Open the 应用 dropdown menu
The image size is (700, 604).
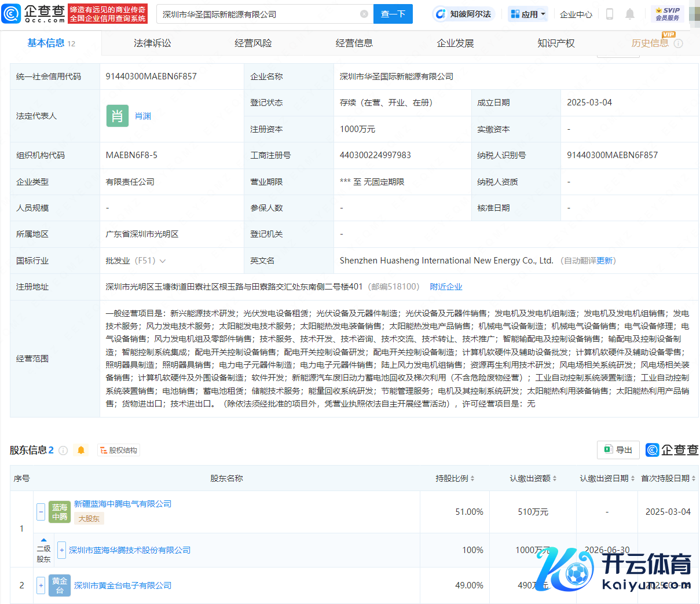(x=527, y=14)
